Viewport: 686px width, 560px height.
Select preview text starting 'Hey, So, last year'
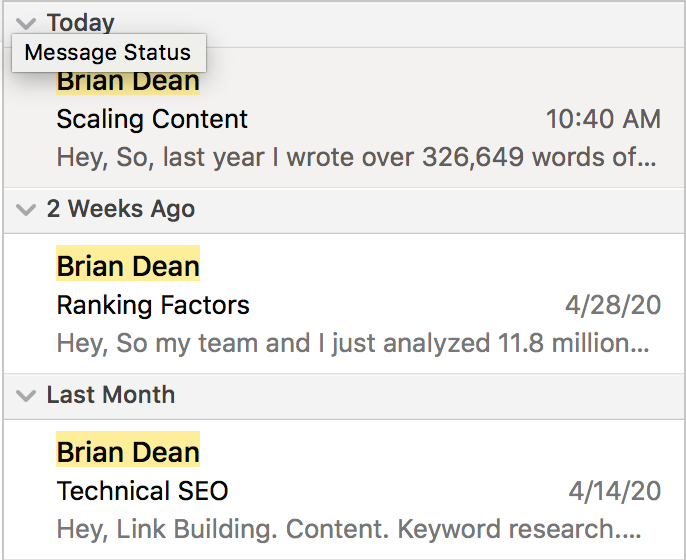click(x=356, y=158)
